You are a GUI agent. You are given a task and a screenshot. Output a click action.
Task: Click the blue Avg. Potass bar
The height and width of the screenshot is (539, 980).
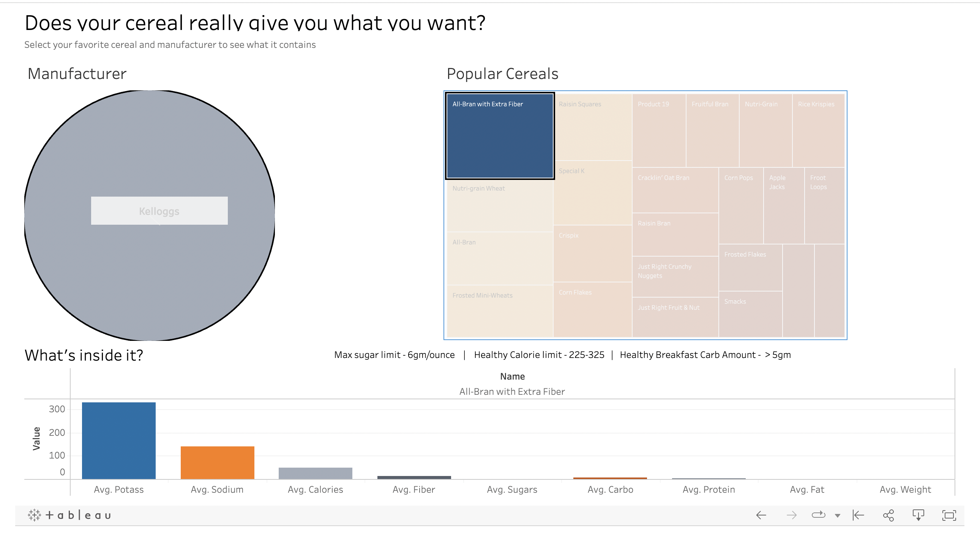click(119, 440)
